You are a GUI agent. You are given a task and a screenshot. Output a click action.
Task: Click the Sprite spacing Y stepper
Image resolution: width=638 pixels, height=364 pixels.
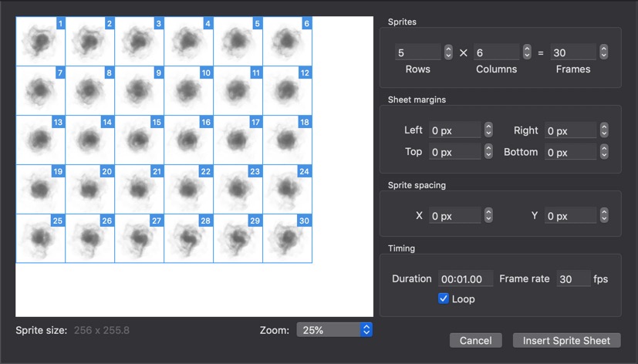(x=603, y=216)
